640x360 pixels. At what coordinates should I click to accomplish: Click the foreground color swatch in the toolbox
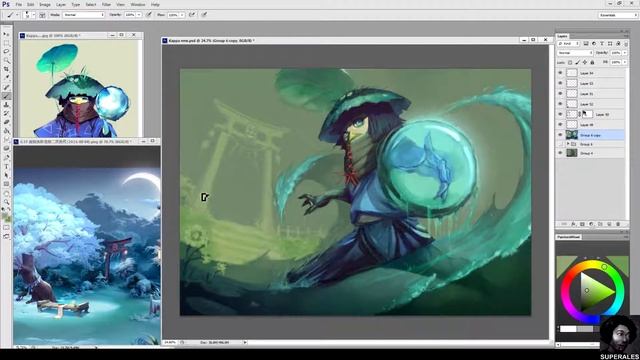coord(4,215)
